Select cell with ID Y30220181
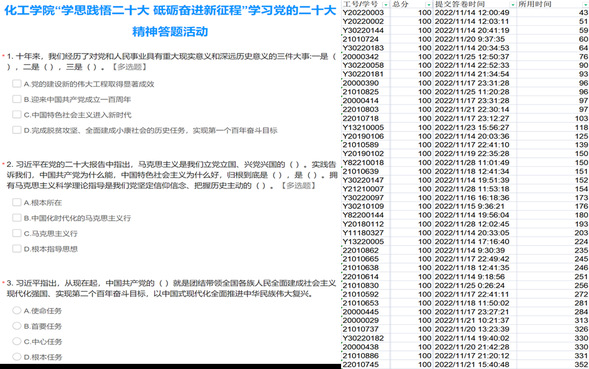589x369 pixels. [x=365, y=74]
